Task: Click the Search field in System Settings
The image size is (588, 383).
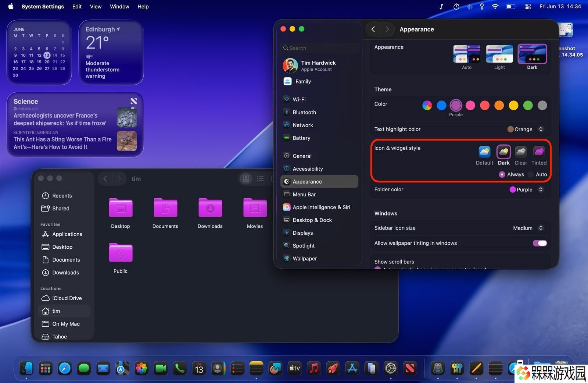Action: pos(319,48)
